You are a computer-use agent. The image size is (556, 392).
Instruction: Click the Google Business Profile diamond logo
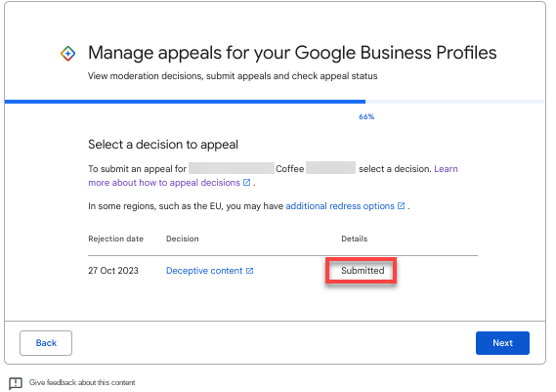(67, 54)
